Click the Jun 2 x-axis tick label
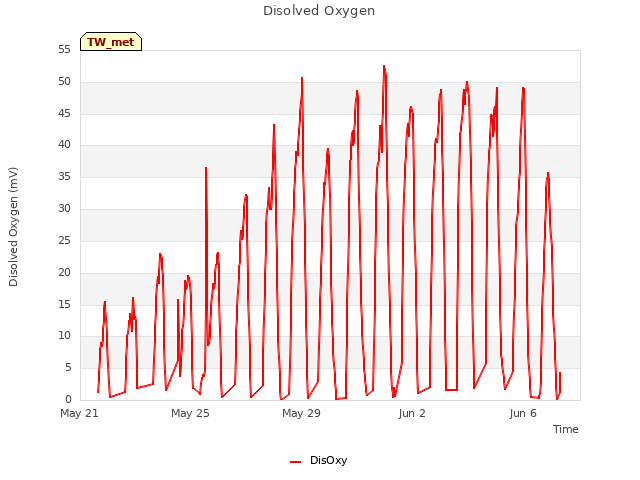Screen dimensions: 640x480 [x=412, y=413]
